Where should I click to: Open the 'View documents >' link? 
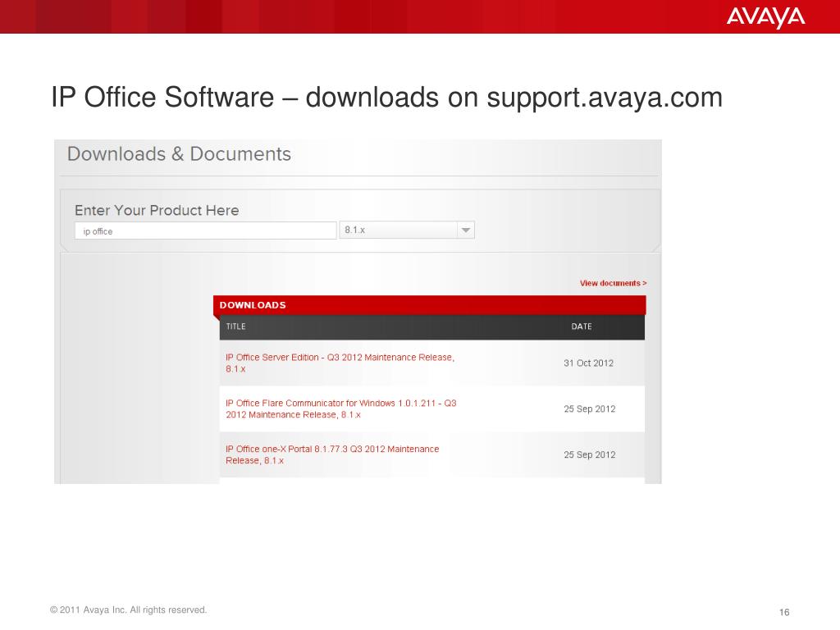point(613,283)
